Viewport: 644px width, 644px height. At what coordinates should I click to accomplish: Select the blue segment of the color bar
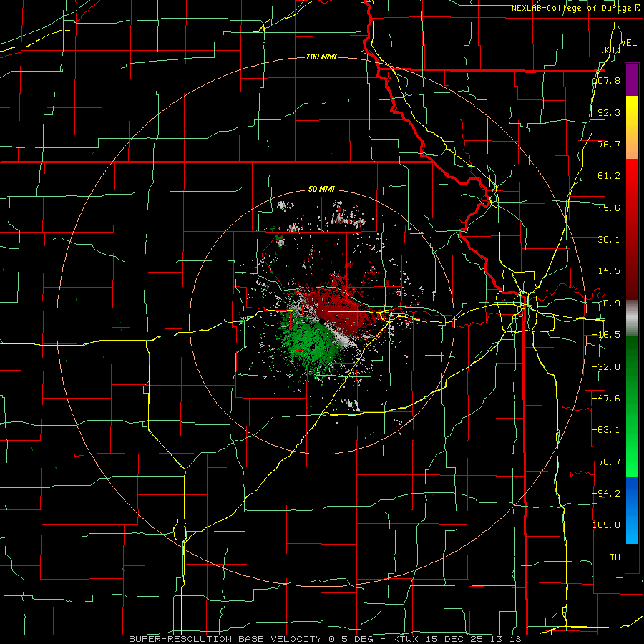tap(632, 510)
